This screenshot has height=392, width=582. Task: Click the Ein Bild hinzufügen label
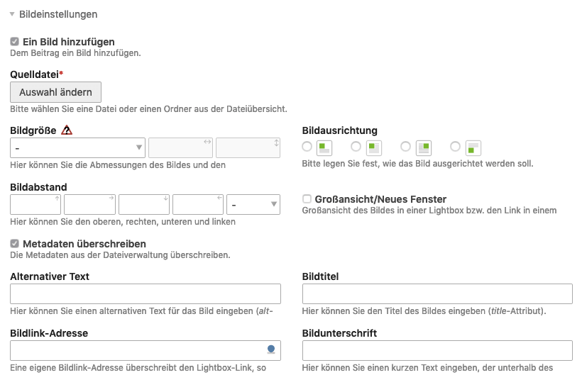pos(69,42)
